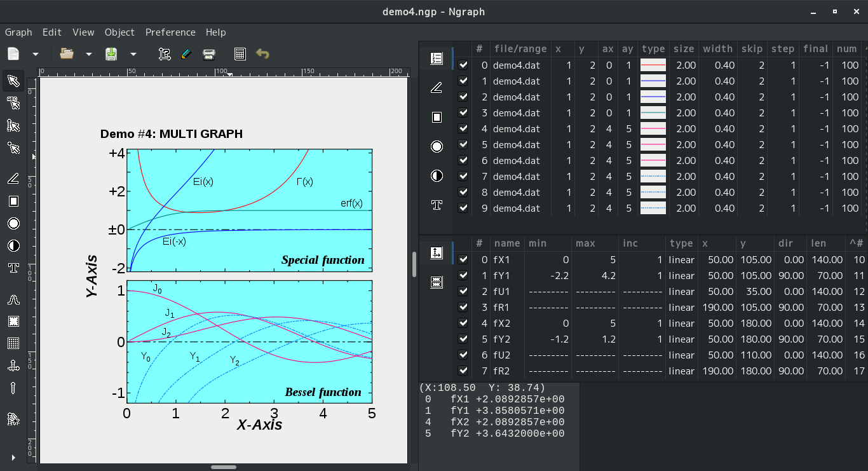
Task: Uncheck row 3 demo4.dat in the file list
Action: tap(463, 113)
